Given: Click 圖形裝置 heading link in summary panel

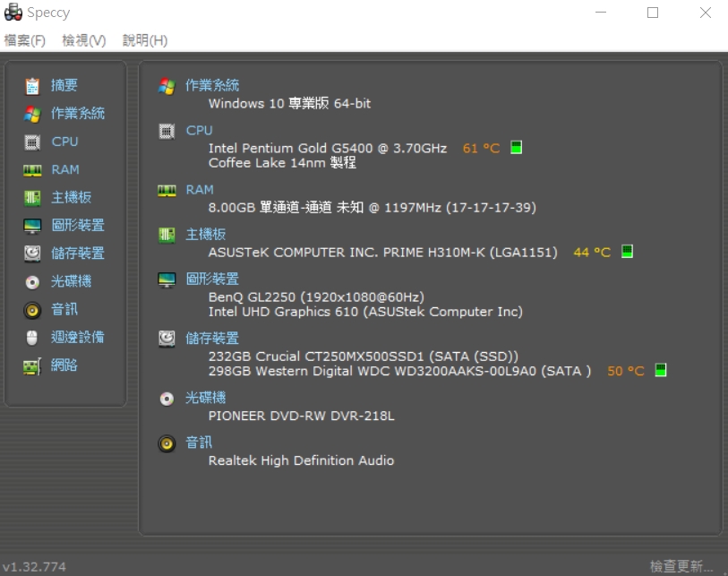Looking at the screenshot, I should 212,279.
